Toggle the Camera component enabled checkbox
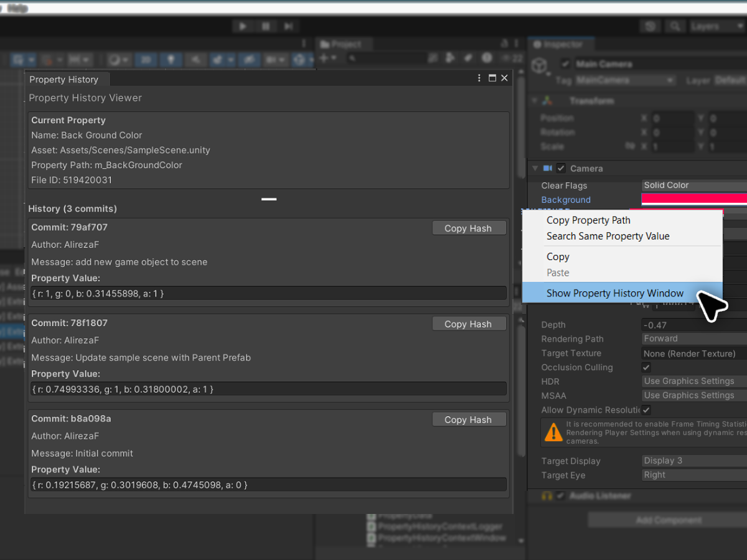Image resolution: width=747 pixels, height=560 pixels. pyautogui.click(x=561, y=168)
